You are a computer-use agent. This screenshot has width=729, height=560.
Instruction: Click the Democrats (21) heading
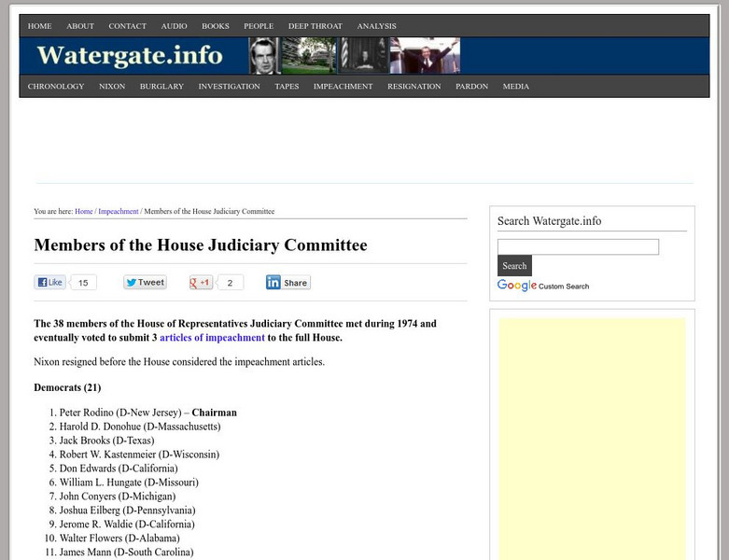[x=67, y=387]
